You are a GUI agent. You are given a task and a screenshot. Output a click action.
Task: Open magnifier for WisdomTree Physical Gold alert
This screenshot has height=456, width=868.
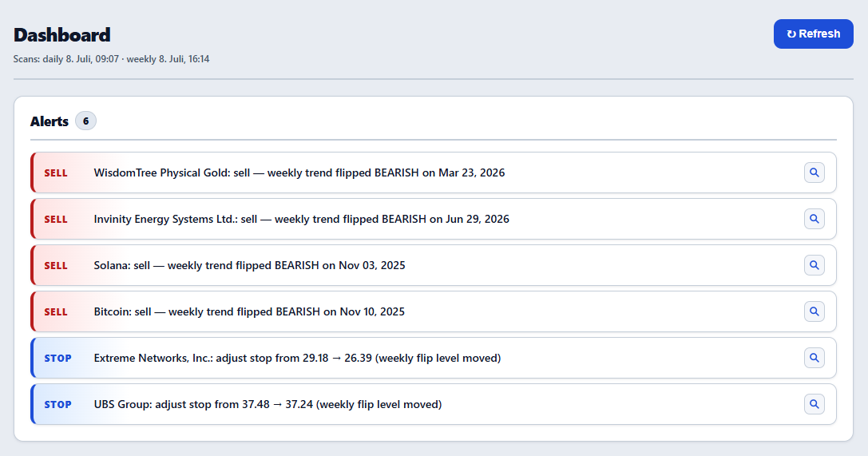point(814,172)
